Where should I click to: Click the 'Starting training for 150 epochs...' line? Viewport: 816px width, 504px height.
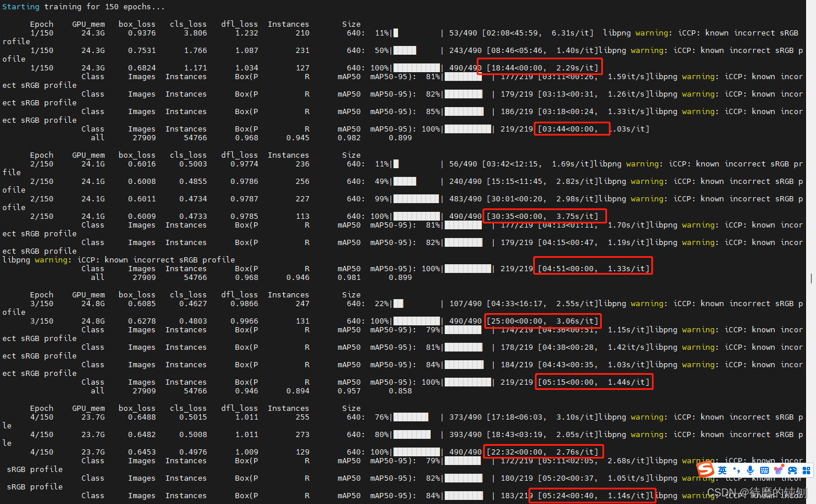(x=84, y=7)
